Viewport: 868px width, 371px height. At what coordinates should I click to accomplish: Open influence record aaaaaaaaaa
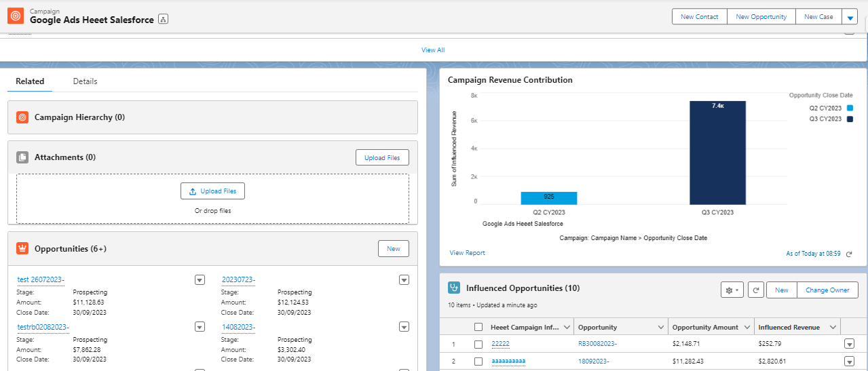[509, 361]
